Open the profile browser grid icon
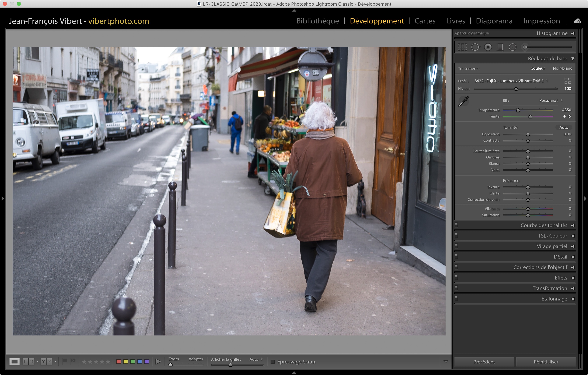 [568, 81]
